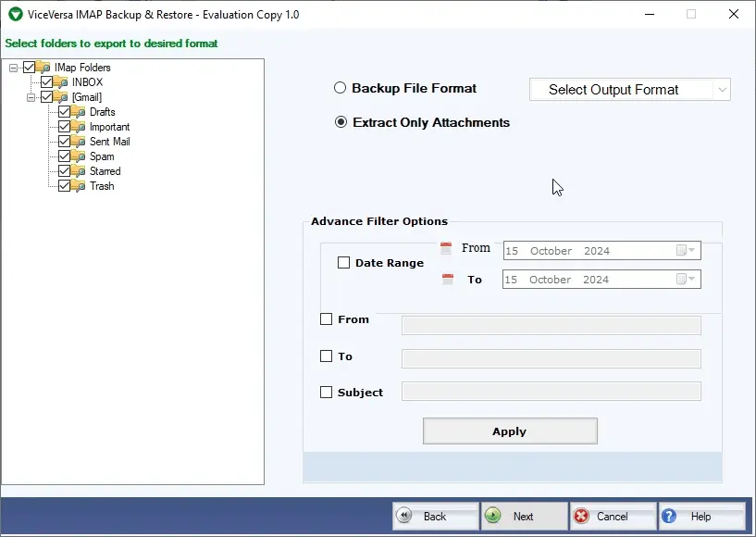Uncheck the Spam folder checkbox

point(64,156)
